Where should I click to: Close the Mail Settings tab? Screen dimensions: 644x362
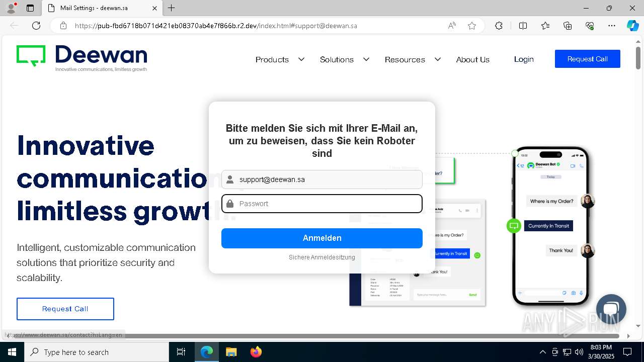155,8
